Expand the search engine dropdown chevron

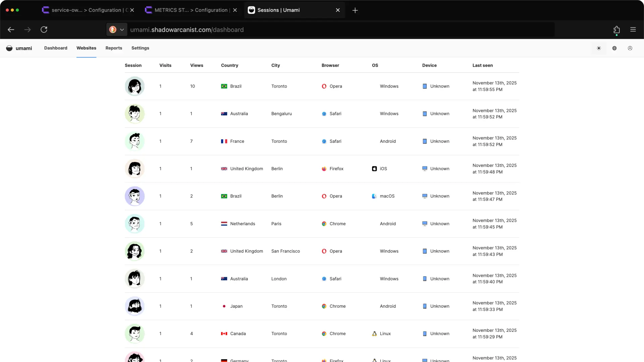(122, 30)
